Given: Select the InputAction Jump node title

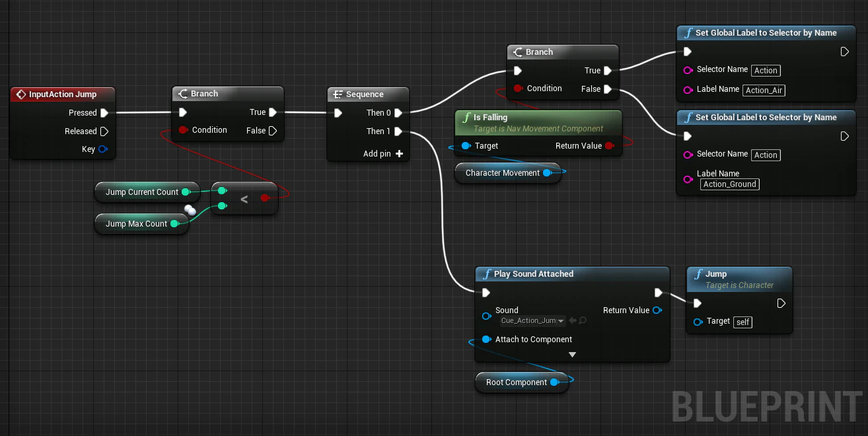Looking at the screenshot, I should tap(63, 94).
